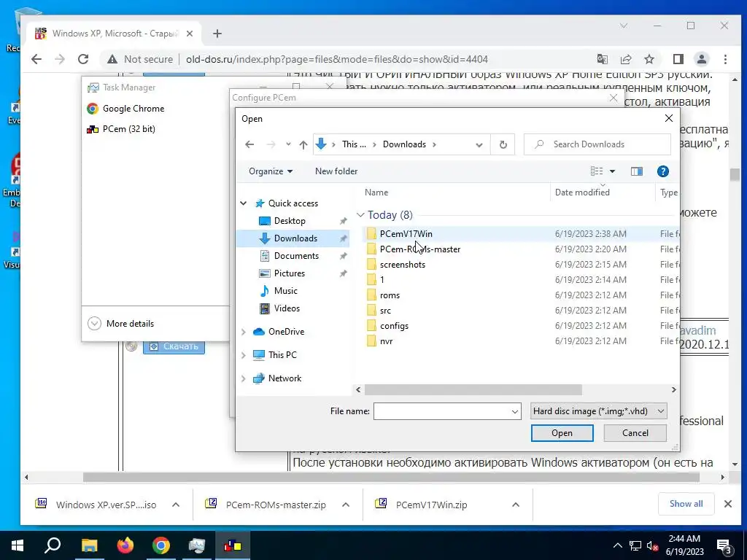Go up one folder level in Open dialog
This screenshot has height=560, width=747.
tap(303, 144)
